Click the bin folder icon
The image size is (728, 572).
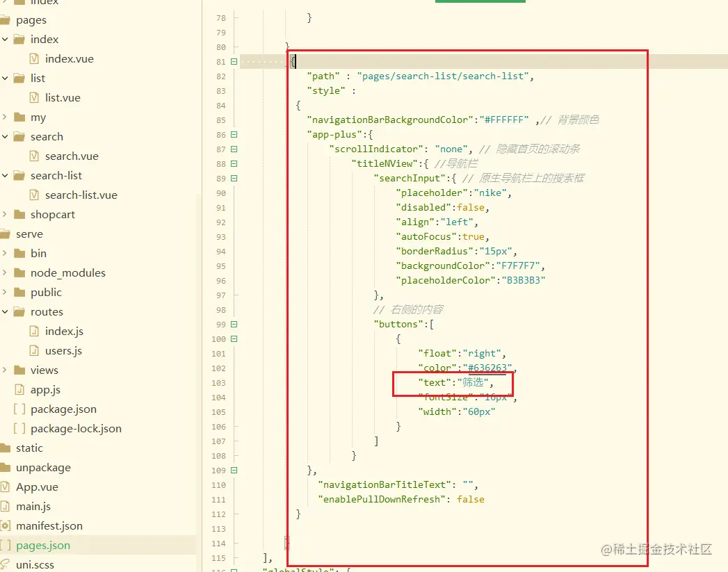coord(19,253)
